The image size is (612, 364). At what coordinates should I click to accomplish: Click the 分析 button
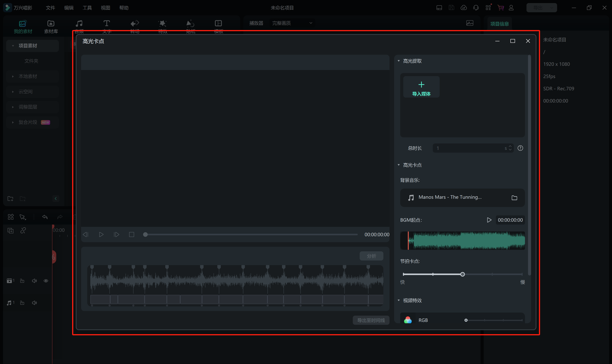pos(371,256)
